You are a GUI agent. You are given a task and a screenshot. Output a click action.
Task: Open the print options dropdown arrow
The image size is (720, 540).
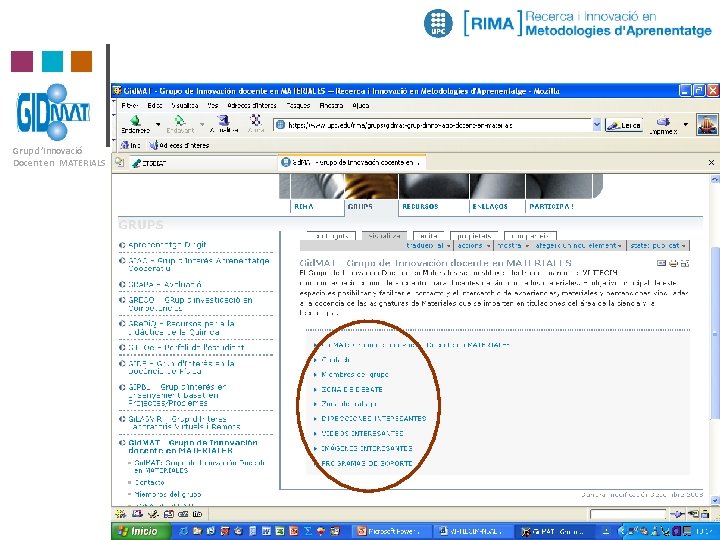686,124
